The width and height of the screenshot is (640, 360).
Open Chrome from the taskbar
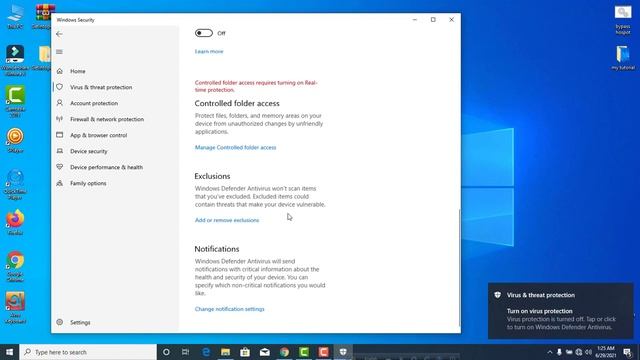click(284, 352)
